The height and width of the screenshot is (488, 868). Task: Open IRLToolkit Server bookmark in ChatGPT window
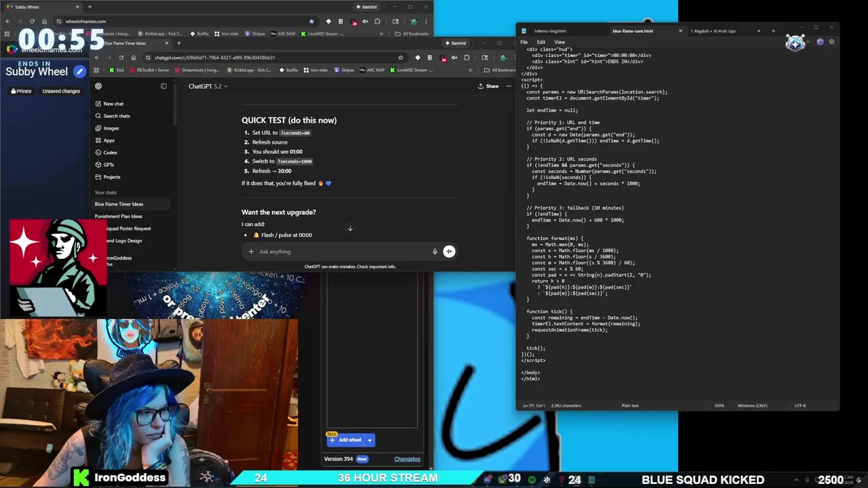[149, 70]
